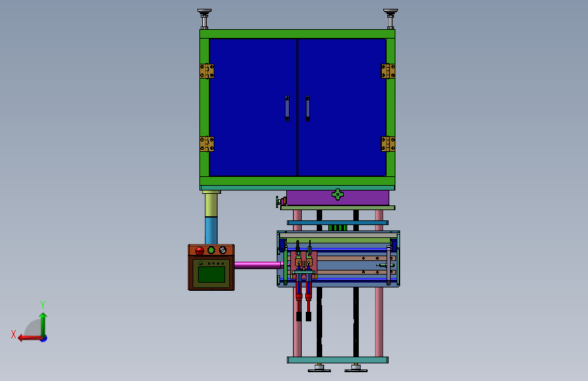Click the red emergency stop button on control box
588x381 pixels.
[199, 251]
